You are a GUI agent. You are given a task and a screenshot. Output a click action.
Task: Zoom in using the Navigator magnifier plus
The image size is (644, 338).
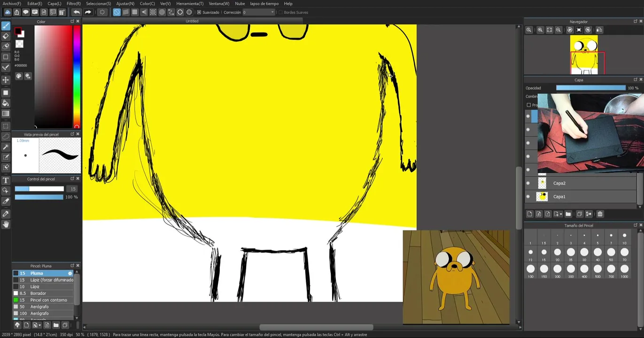pos(540,30)
